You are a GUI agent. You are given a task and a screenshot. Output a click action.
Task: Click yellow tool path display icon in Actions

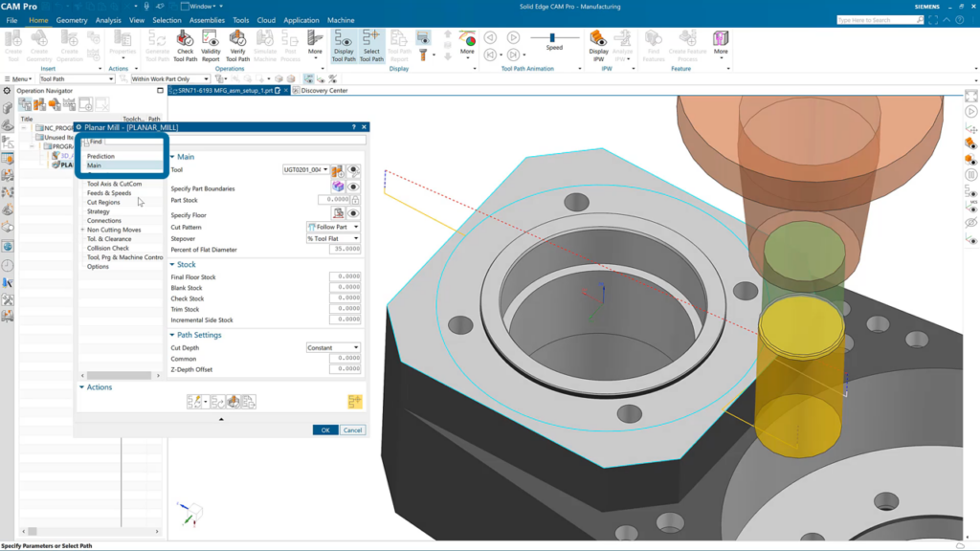pyautogui.click(x=355, y=402)
